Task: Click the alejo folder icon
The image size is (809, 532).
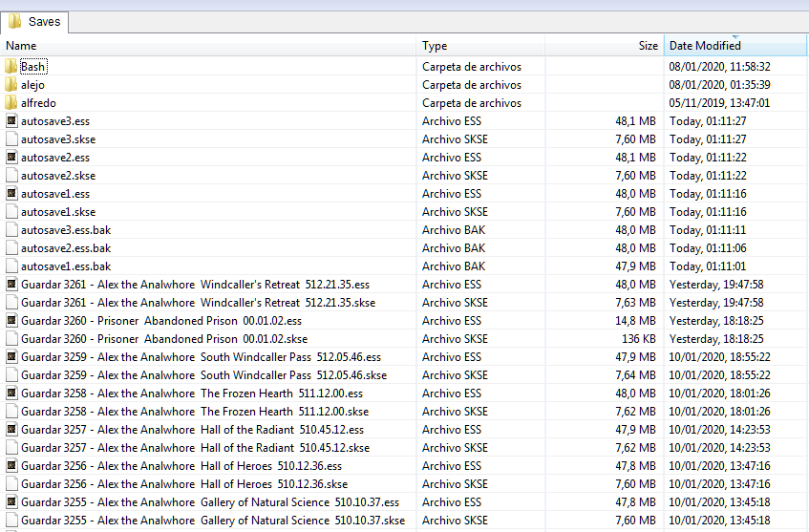Action: pyautogui.click(x=11, y=85)
